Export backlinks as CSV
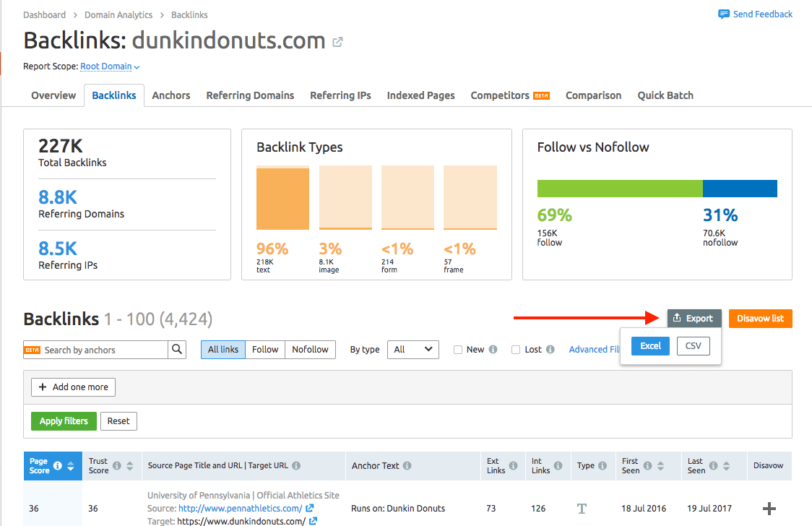 694,346
